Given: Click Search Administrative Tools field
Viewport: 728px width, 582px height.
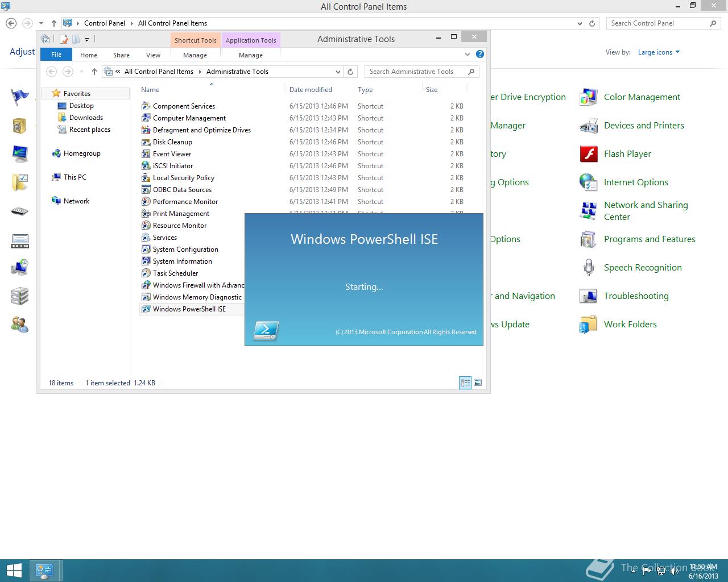Looking at the screenshot, I should pyautogui.click(x=421, y=72).
